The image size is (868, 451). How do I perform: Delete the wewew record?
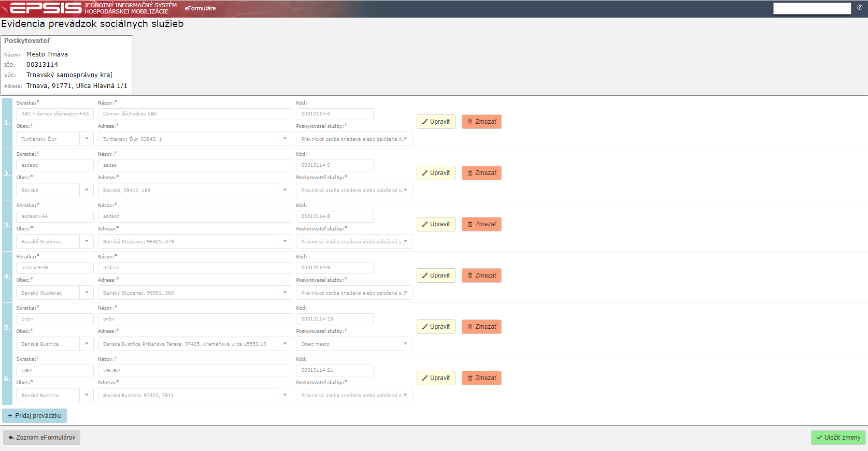click(x=481, y=378)
